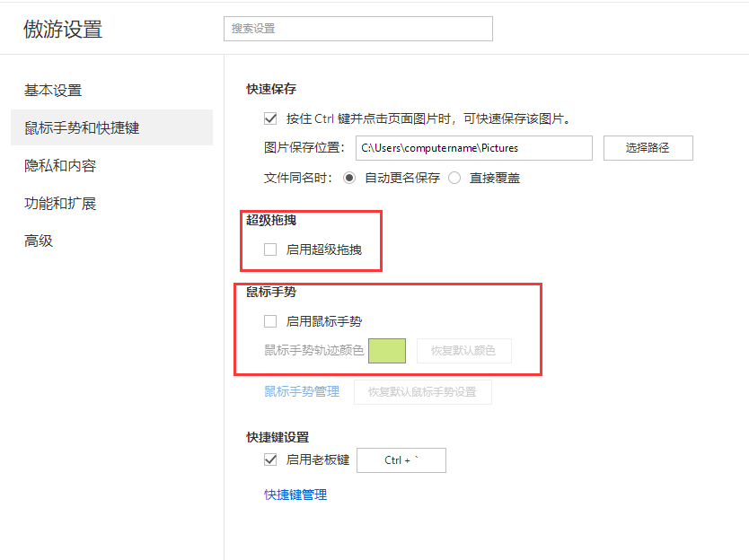The width and height of the screenshot is (749, 560).
Task: Open the 快捷键管理 link
Action: coord(295,494)
